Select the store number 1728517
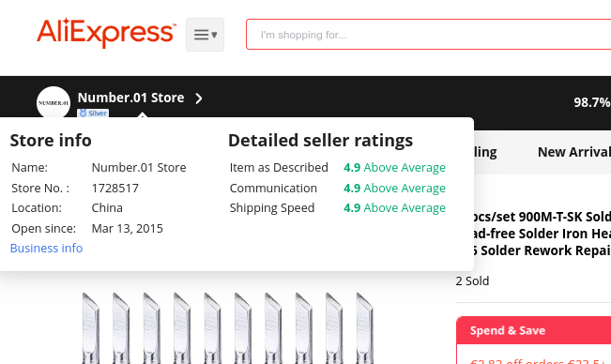 pyautogui.click(x=115, y=188)
